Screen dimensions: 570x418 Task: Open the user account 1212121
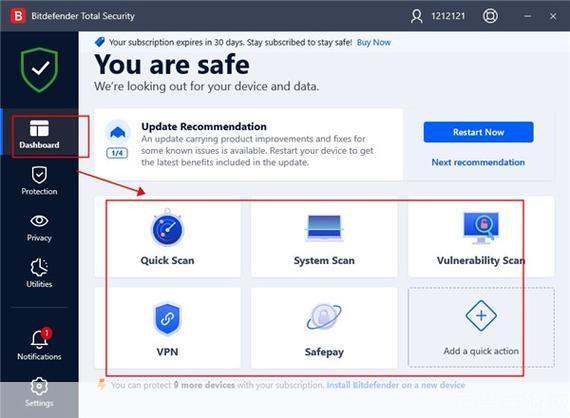pyautogui.click(x=438, y=16)
